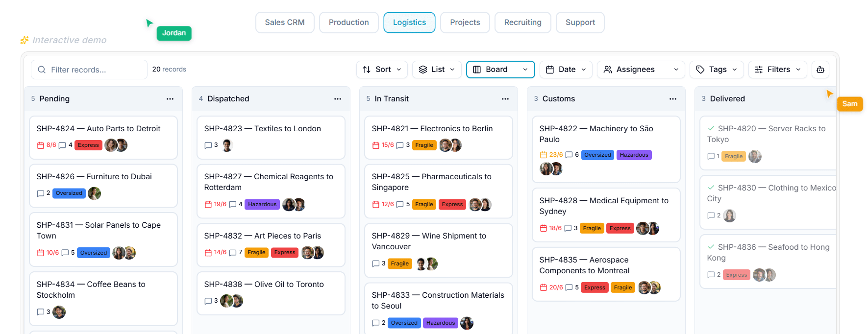Open the Pending column three-dot menu
The width and height of the screenshot is (868, 334).
click(170, 99)
